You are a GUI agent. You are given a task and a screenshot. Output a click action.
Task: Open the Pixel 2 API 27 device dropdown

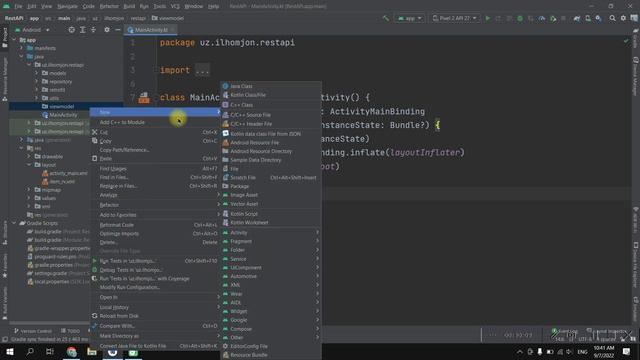pos(454,18)
